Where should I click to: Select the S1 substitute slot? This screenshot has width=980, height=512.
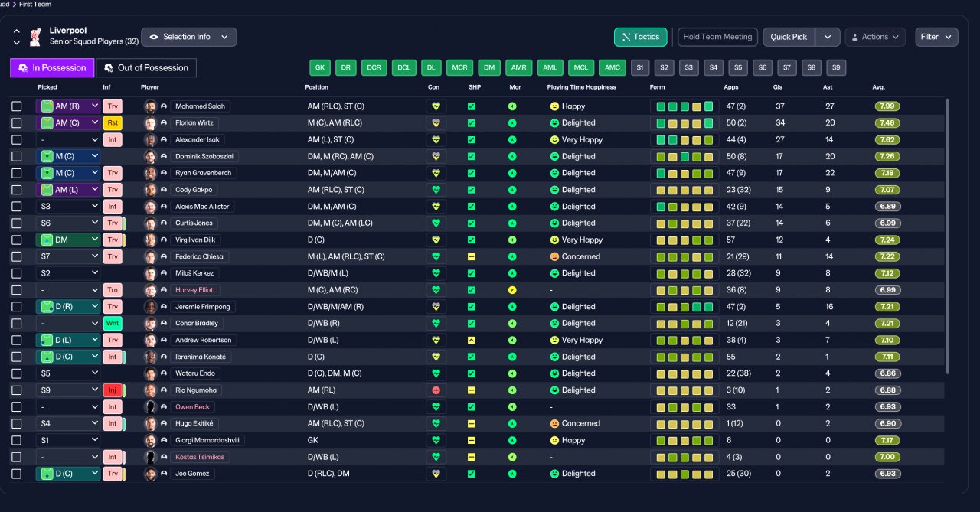(x=640, y=68)
